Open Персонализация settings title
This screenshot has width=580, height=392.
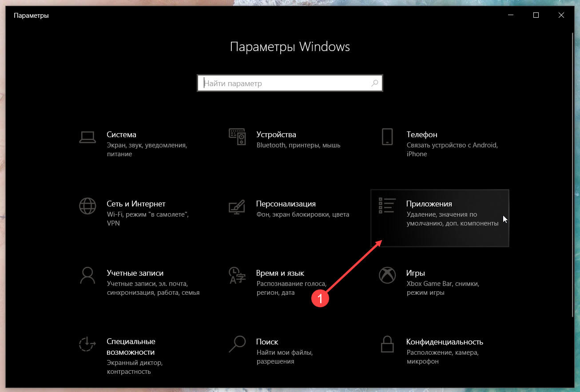click(x=286, y=204)
